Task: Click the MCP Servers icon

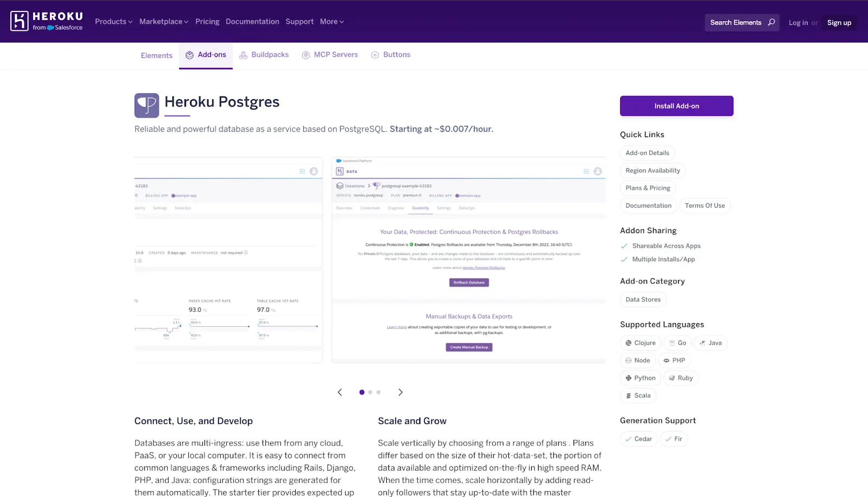Action: click(305, 54)
